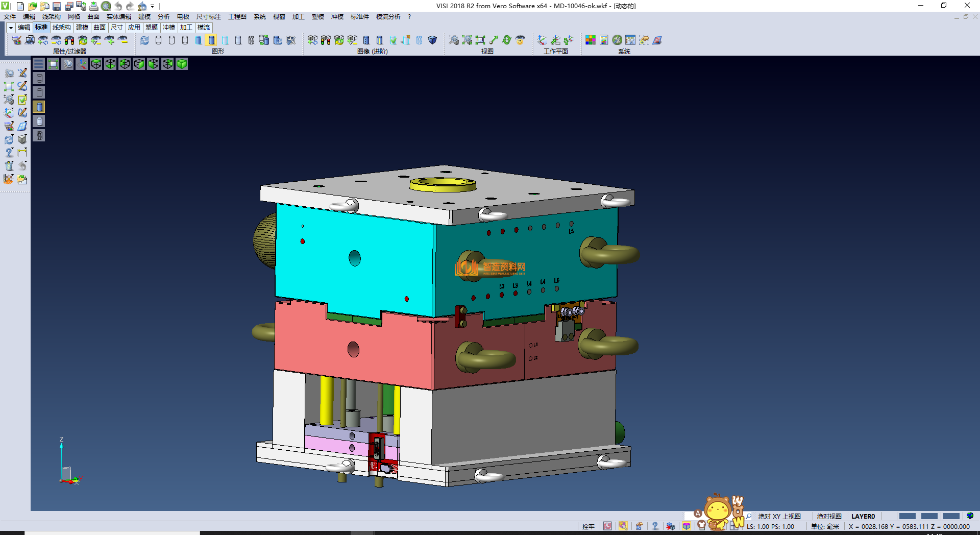Click the Open file icon in quick toolbar
This screenshot has width=980, height=535.
click(32, 6)
